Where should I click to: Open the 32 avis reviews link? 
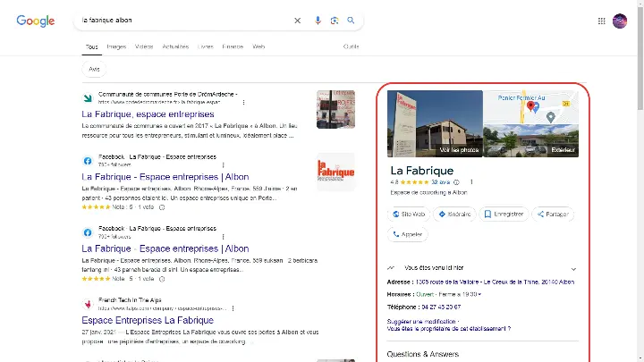440,182
